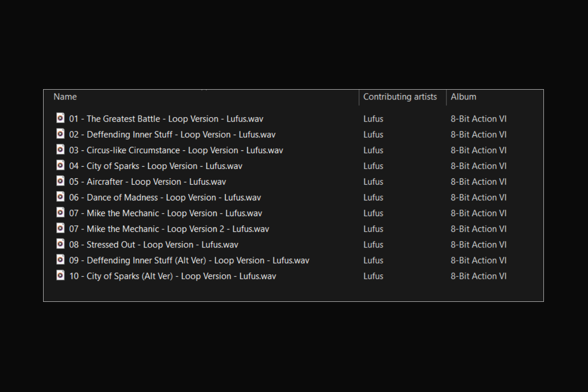The height and width of the screenshot is (392, 588).
Task: Click the Lufus artist entry for Stressed Out
Action: coord(373,245)
